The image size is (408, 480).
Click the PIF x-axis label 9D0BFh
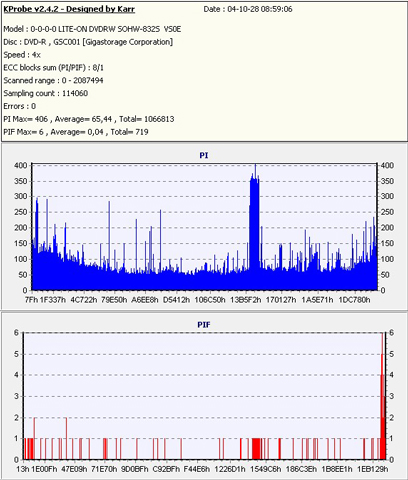pyautogui.click(x=134, y=469)
